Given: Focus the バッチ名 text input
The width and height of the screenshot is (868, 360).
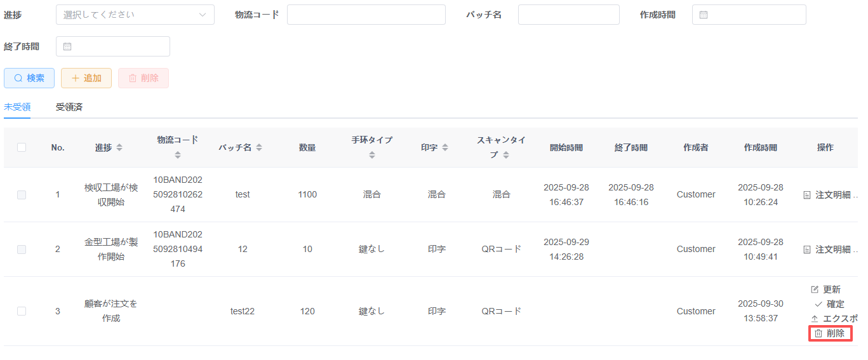Looking at the screenshot, I should pyautogui.click(x=568, y=15).
